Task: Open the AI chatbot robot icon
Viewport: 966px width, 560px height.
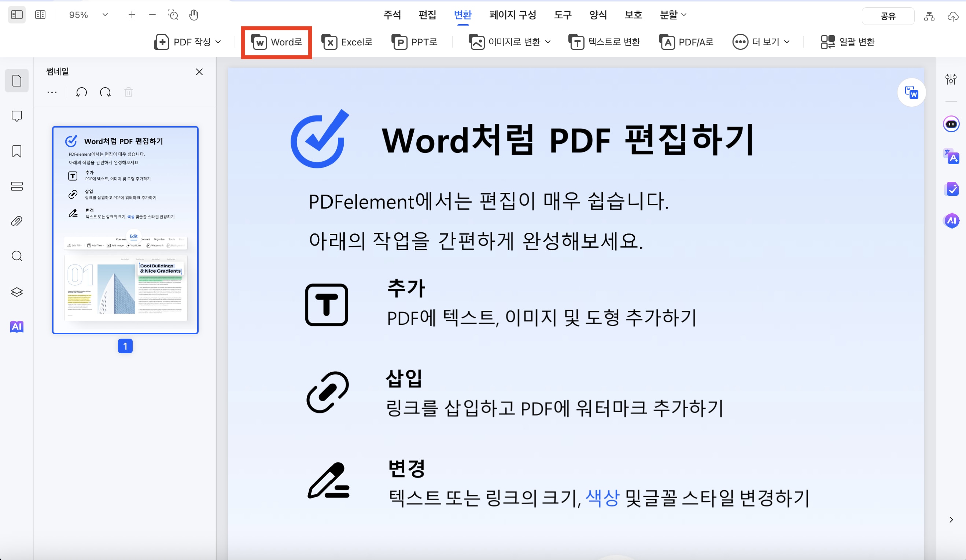Action: pos(951,124)
